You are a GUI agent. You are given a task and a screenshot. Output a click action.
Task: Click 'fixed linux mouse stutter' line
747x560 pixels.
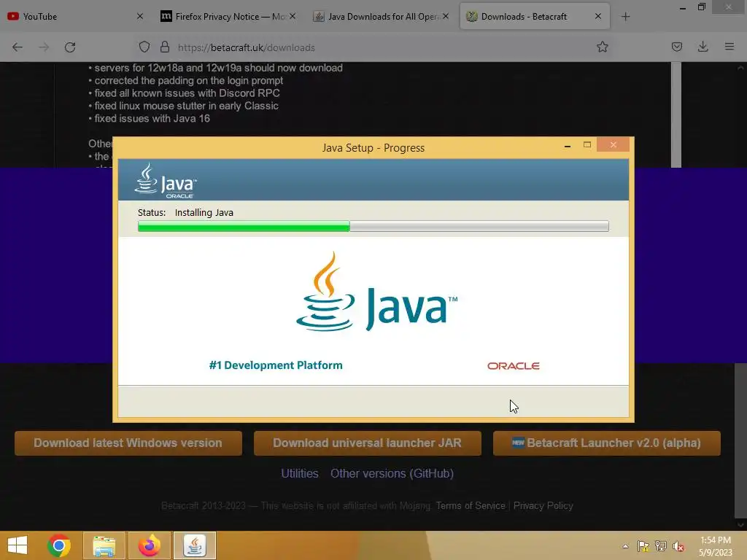tap(186, 106)
